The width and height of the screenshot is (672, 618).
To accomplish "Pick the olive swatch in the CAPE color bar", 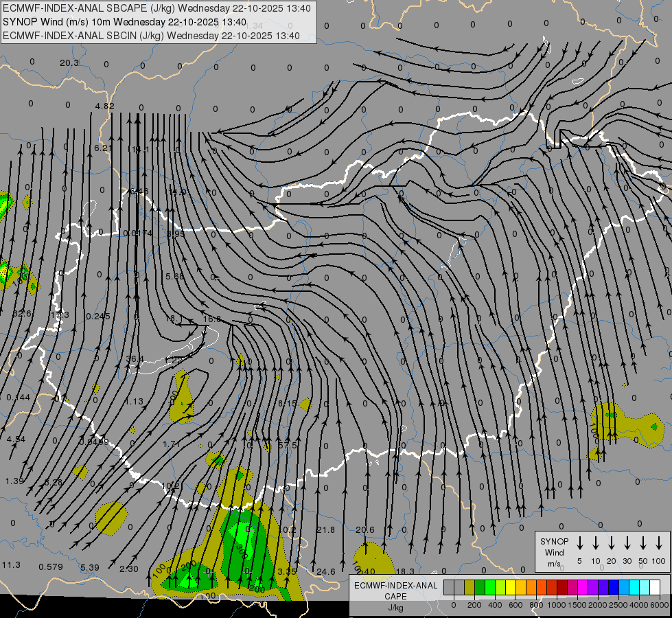I will [470, 587].
